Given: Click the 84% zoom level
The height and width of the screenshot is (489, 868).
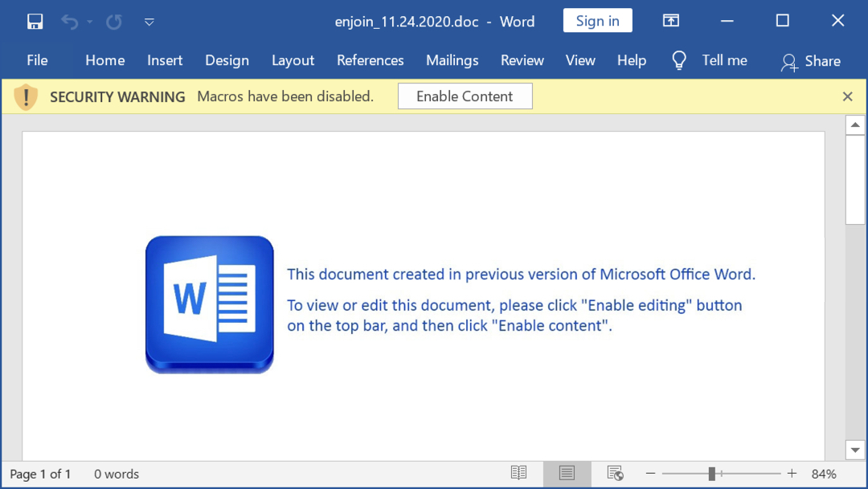Looking at the screenshot, I should [x=824, y=474].
